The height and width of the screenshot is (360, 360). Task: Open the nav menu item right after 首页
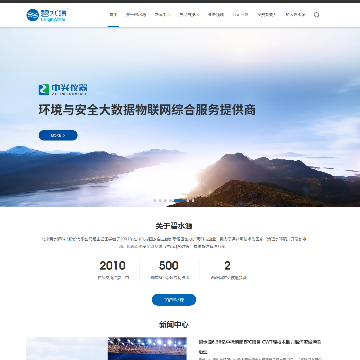click(136, 15)
